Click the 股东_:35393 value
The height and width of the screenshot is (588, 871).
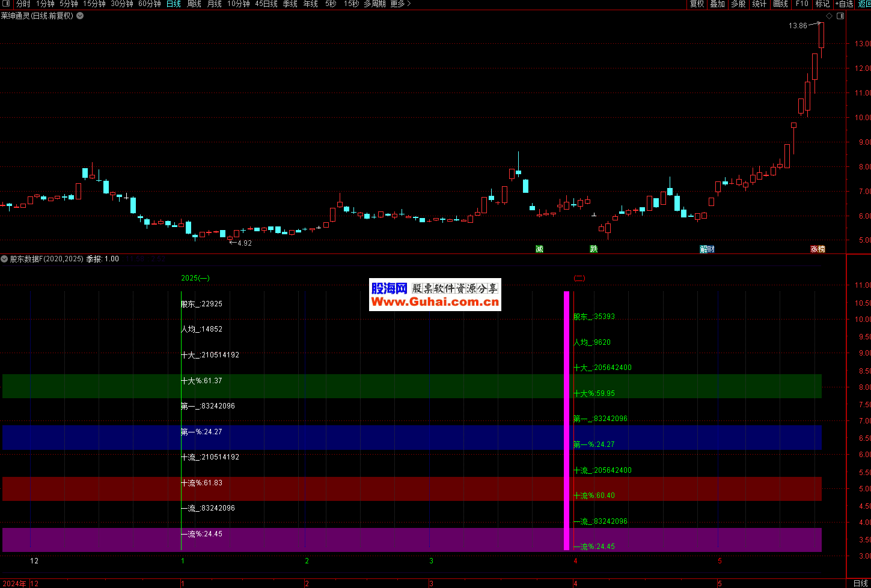coord(594,317)
